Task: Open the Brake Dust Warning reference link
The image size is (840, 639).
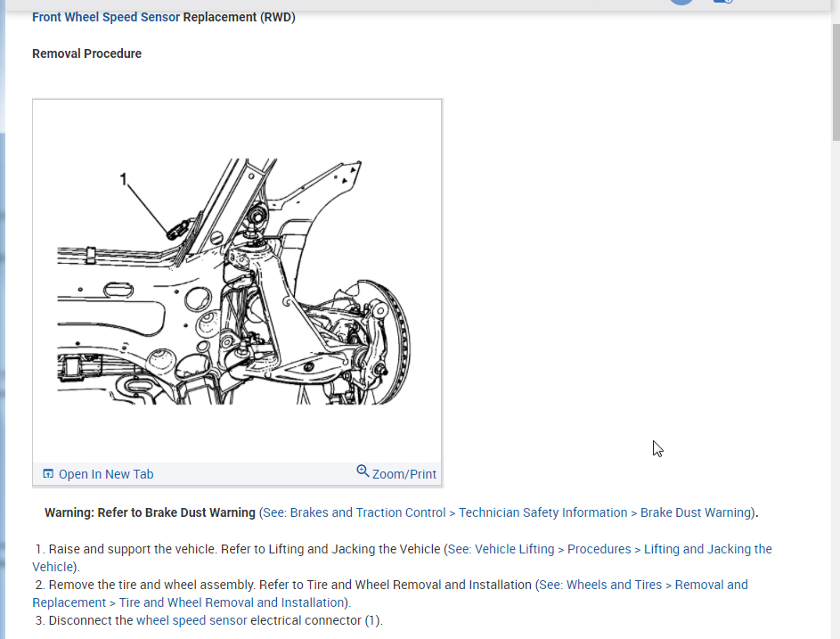Action: (x=696, y=512)
